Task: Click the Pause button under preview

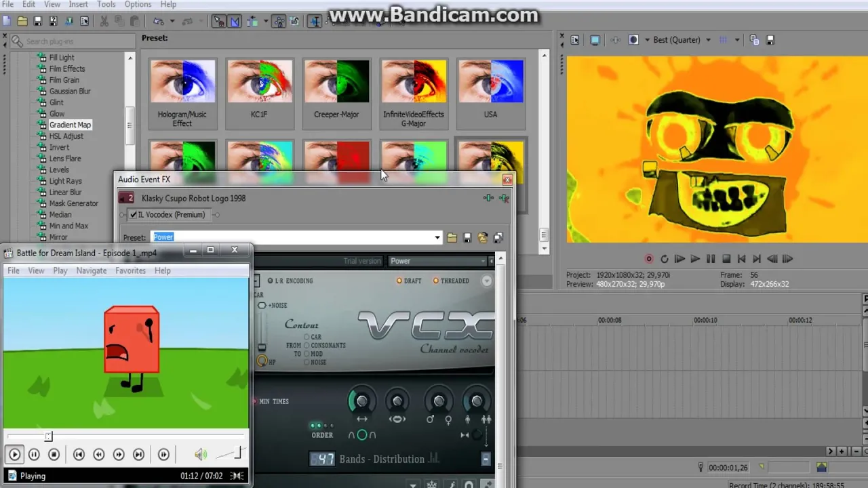Action: point(711,259)
